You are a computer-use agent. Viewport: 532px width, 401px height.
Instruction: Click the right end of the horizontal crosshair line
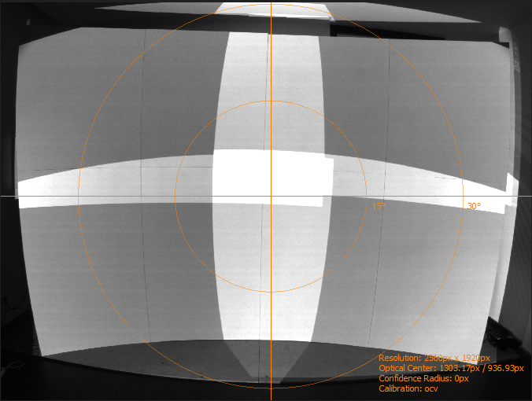pos(529,196)
